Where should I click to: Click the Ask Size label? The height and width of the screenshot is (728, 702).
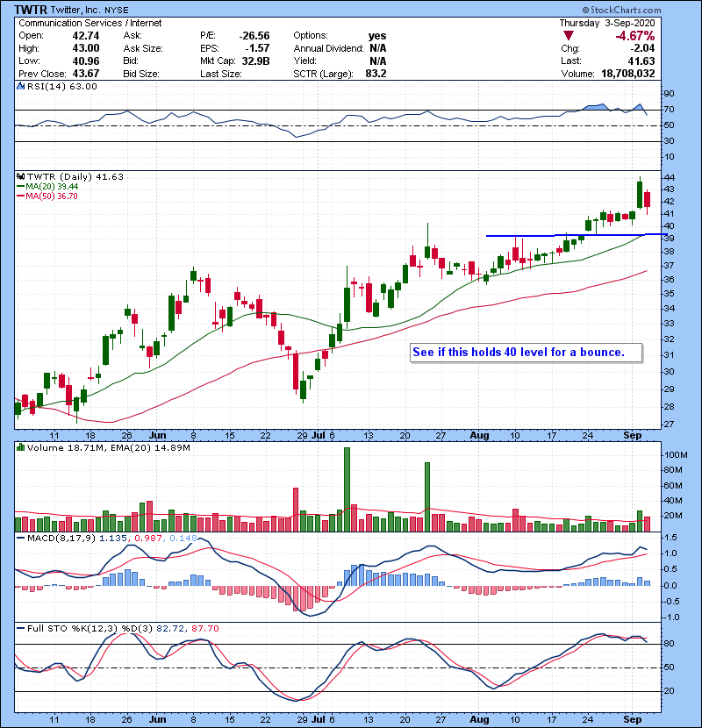click(143, 48)
